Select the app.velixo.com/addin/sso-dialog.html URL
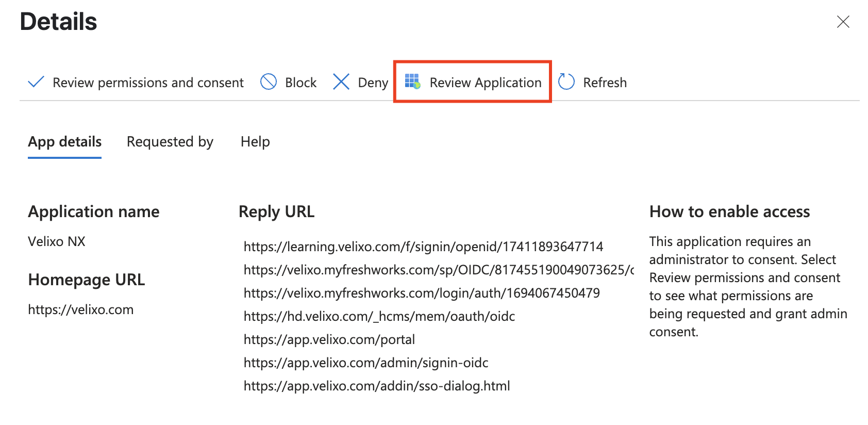 (377, 386)
